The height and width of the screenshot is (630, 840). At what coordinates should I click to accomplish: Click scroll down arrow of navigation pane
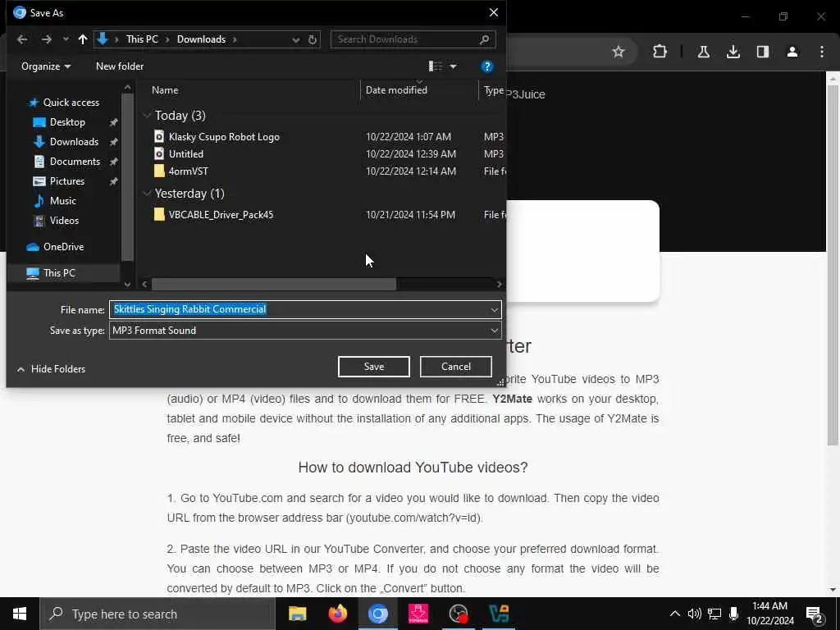[127, 284]
